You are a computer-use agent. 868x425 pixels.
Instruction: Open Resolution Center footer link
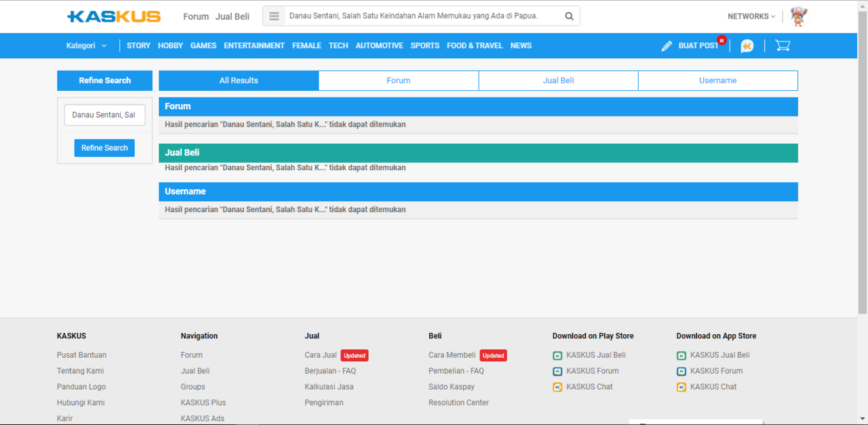tap(458, 403)
